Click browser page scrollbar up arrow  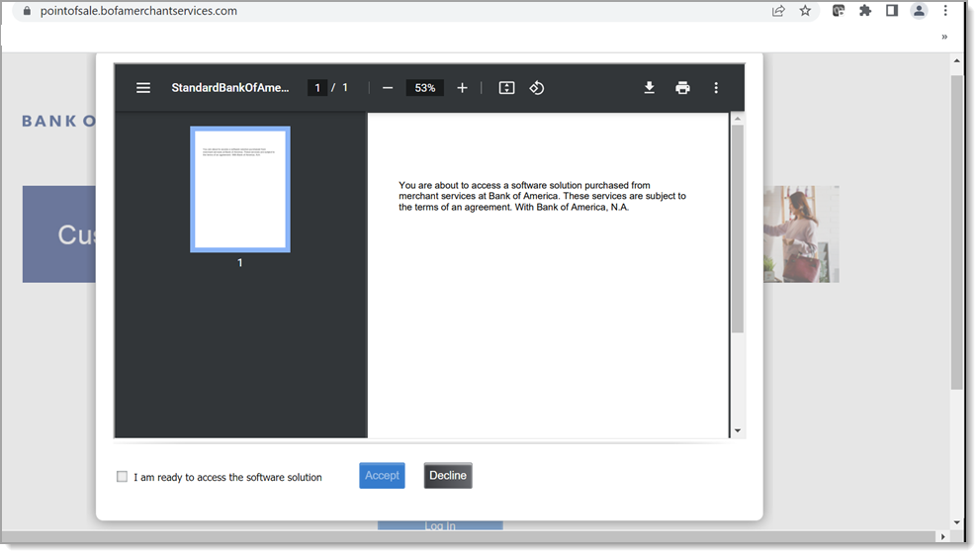[x=957, y=60]
